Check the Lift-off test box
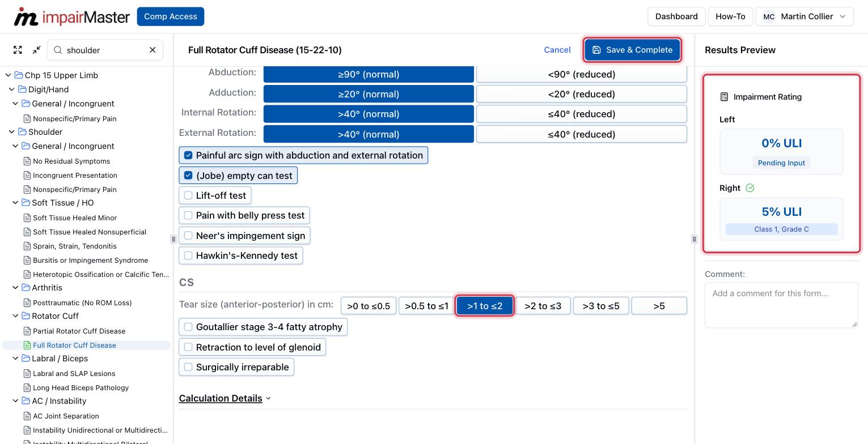The height and width of the screenshot is (444, 868). [188, 195]
